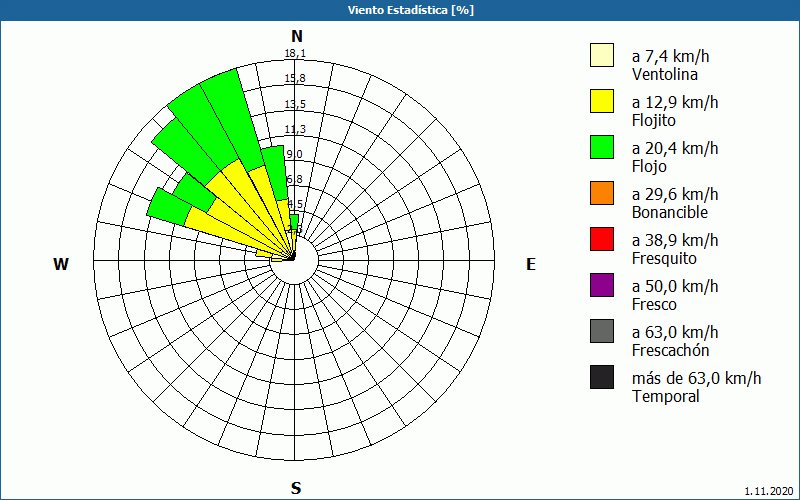
Task: Click the 'a 38,9 km/h' legend text
Action: pos(675,240)
